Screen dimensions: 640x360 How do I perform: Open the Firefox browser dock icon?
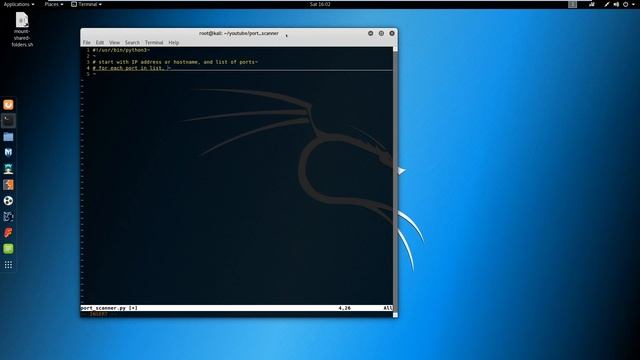pos(8,105)
